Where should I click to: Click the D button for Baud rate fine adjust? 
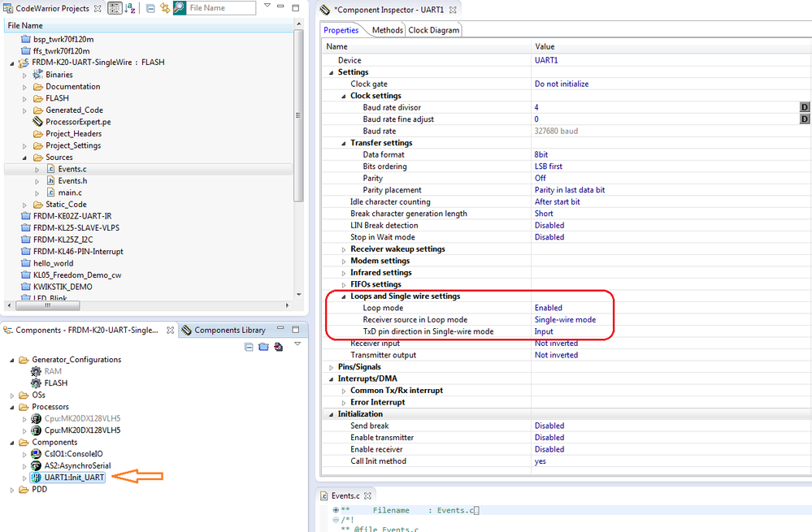click(804, 119)
